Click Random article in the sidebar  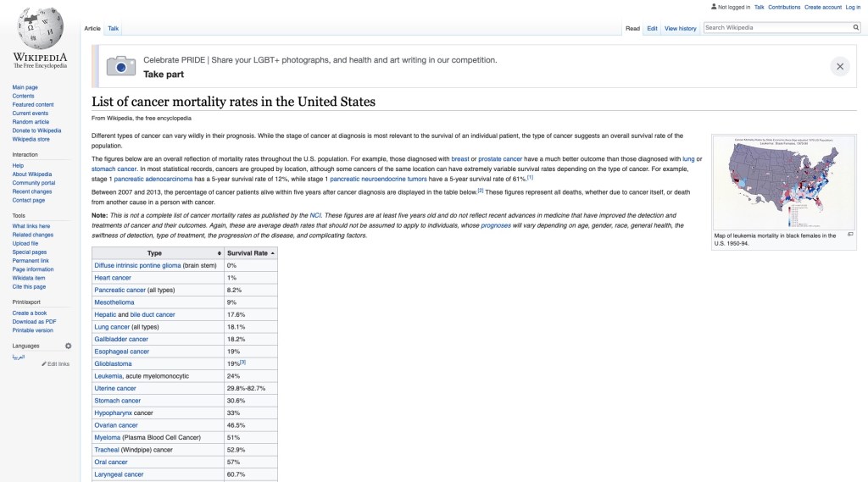click(x=30, y=122)
